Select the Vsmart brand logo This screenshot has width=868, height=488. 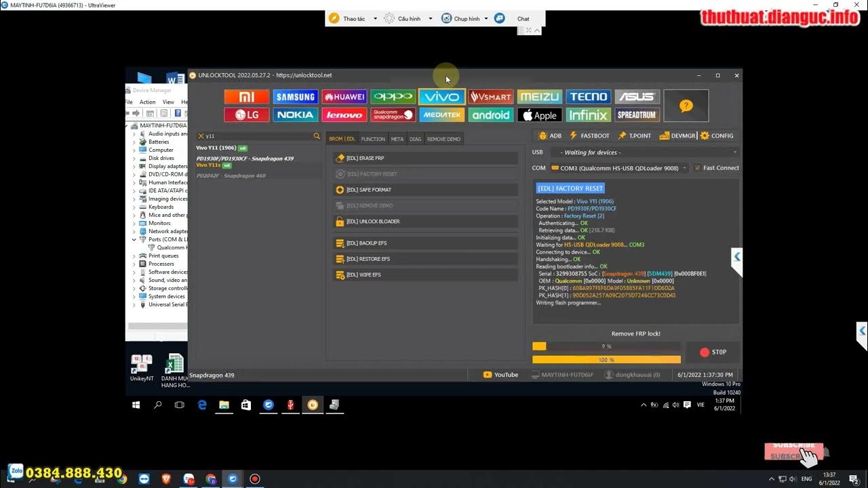tap(491, 97)
